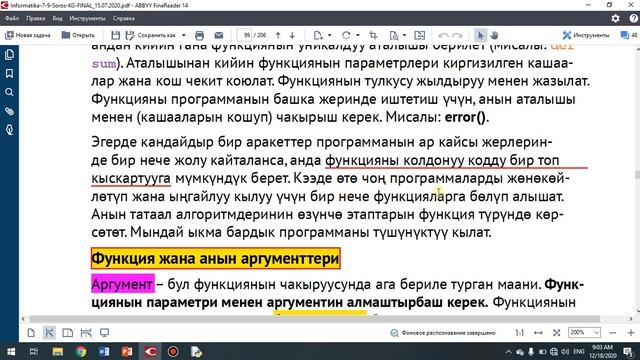Switch to two-page view mode
This screenshot has width=640, height=360.
tap(67, 333)
